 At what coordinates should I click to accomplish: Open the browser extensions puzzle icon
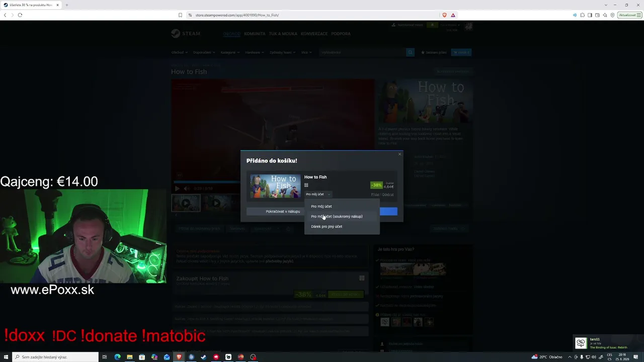pos(582,15)
